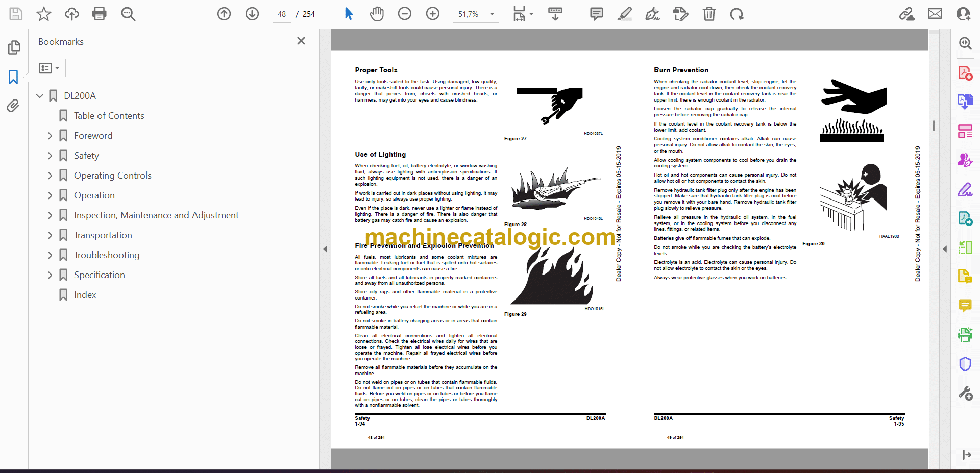980x473 pixels.
Task: Toggle the Page Thumbnails panel
Action: click(14, 47)
